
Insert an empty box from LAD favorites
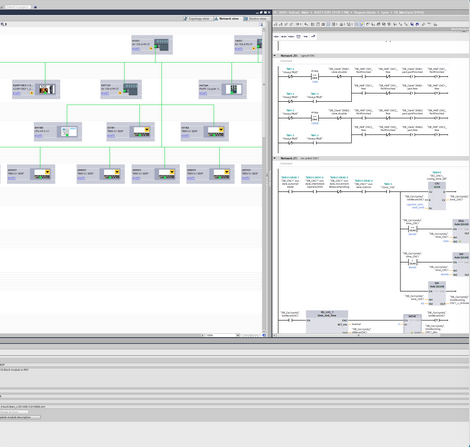(x=298, y=36)
